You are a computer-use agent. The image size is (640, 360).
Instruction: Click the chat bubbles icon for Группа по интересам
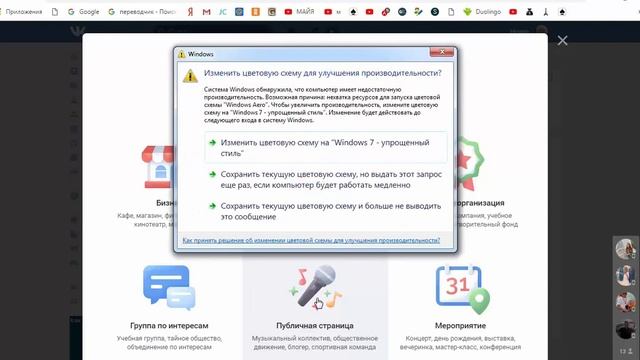(x=169, y=287)
